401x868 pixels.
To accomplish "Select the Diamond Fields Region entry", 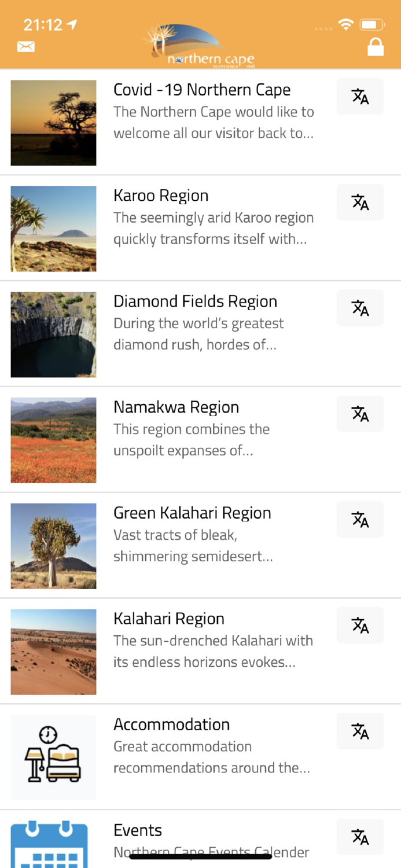I will tap(195, 301).
